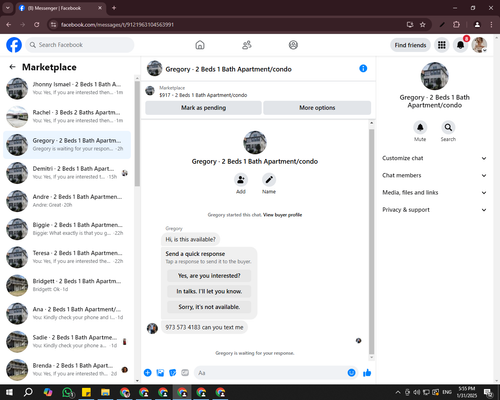Viewport: 500px width, 400px height.
Task: Click the Facebook logo icon
Action: (x=14, y=45)
